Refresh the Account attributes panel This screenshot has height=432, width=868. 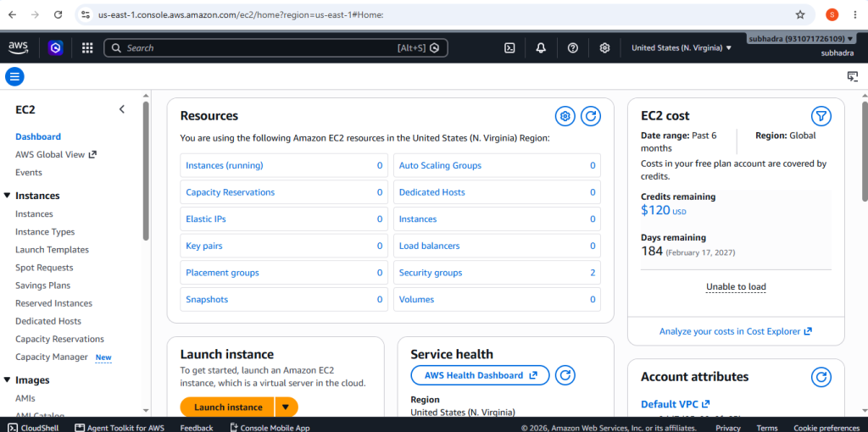coord(821,377)
